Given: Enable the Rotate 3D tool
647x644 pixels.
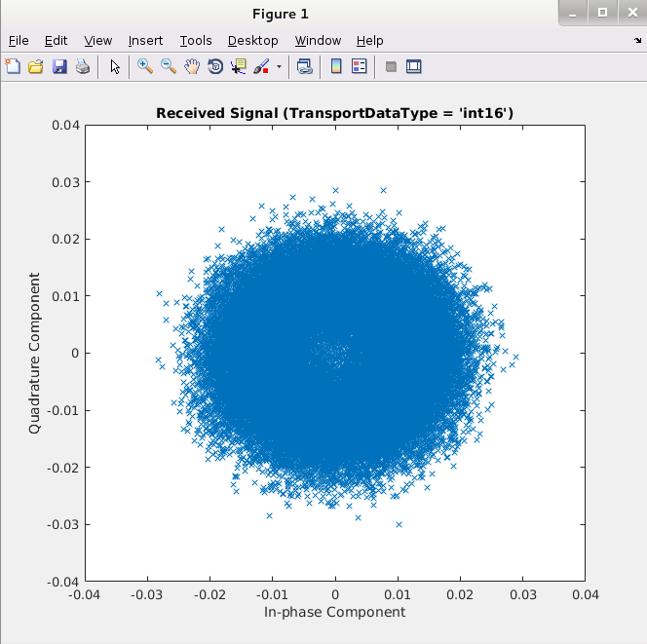Looking at the screenshot, I should pos(215,66).
